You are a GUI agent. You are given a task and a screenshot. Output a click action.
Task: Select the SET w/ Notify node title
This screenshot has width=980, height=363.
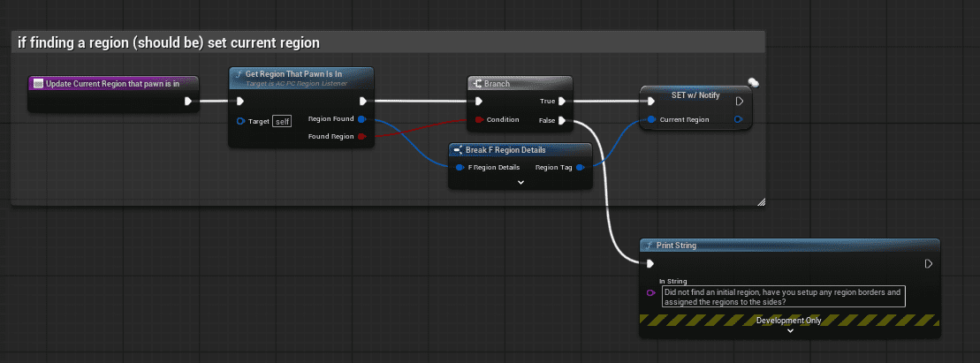(695, 95)
